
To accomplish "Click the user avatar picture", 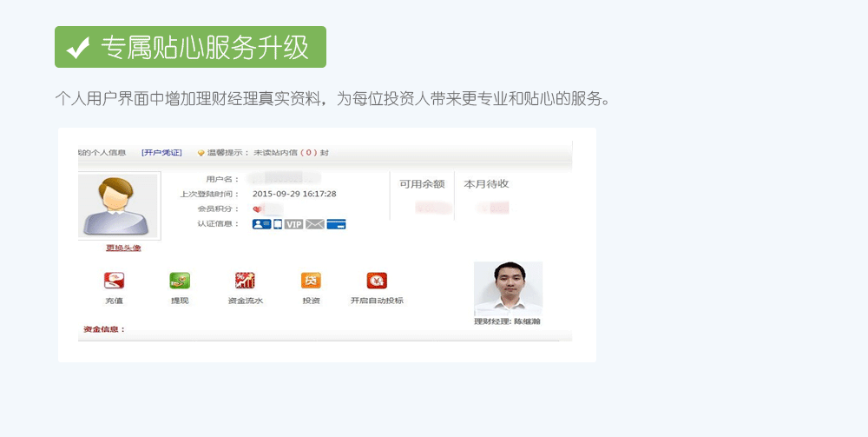I will click(118, 206).
